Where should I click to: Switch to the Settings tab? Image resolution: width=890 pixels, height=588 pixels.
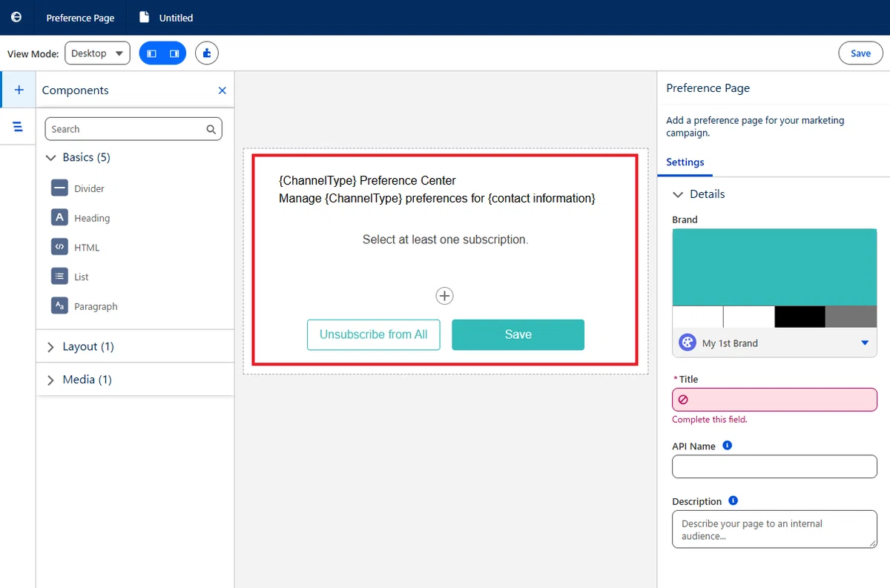(x=685, y=162)
